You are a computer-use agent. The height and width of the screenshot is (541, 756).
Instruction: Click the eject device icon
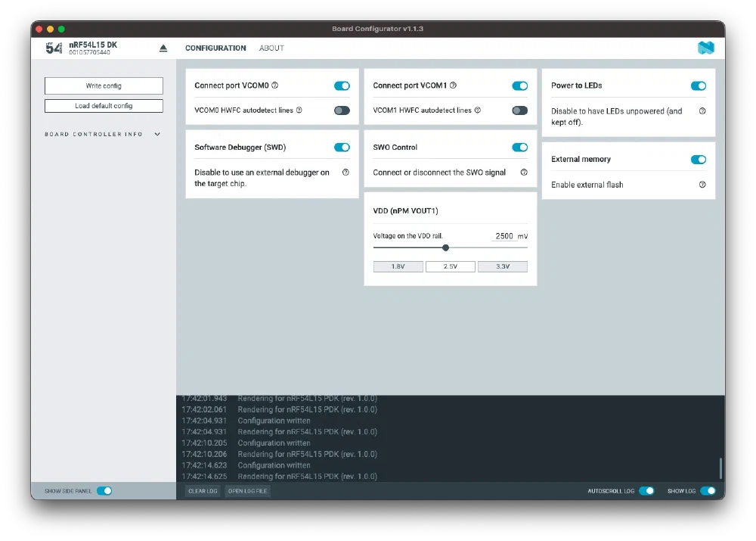coord(163,48)
